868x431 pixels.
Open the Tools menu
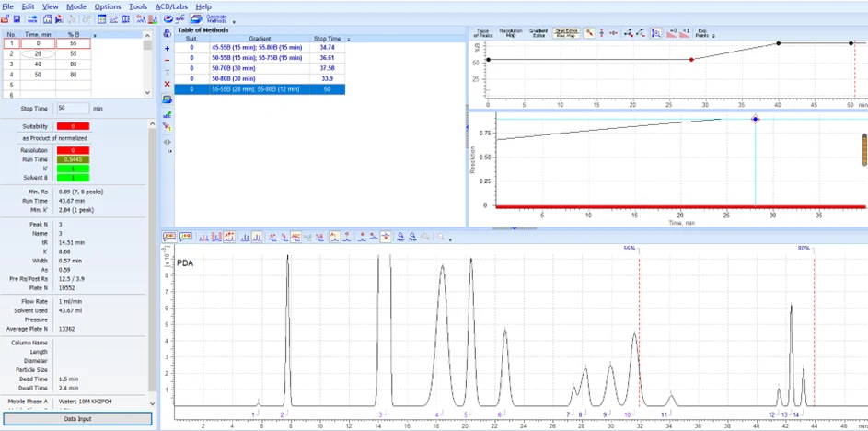pyautogui.click(x=138, y=6)
